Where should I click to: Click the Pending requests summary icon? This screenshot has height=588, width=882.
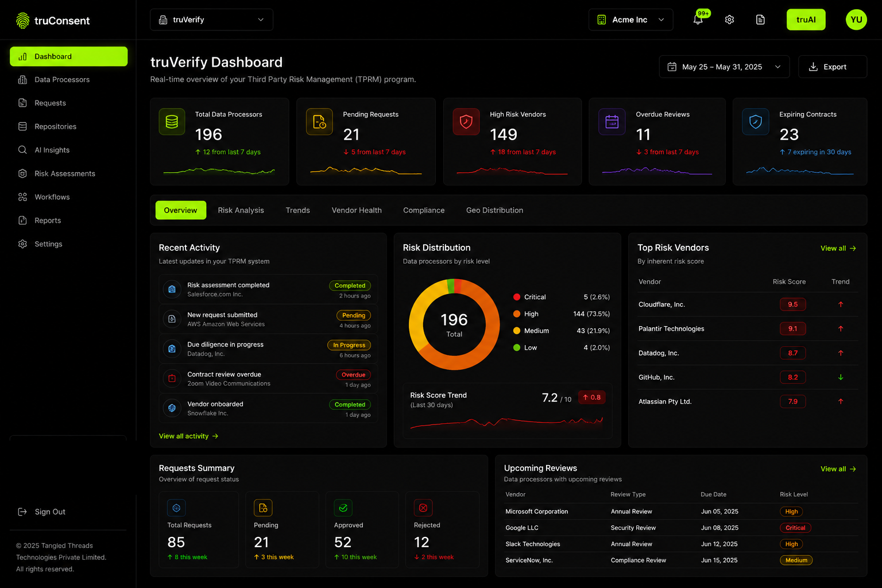(263, 508)
